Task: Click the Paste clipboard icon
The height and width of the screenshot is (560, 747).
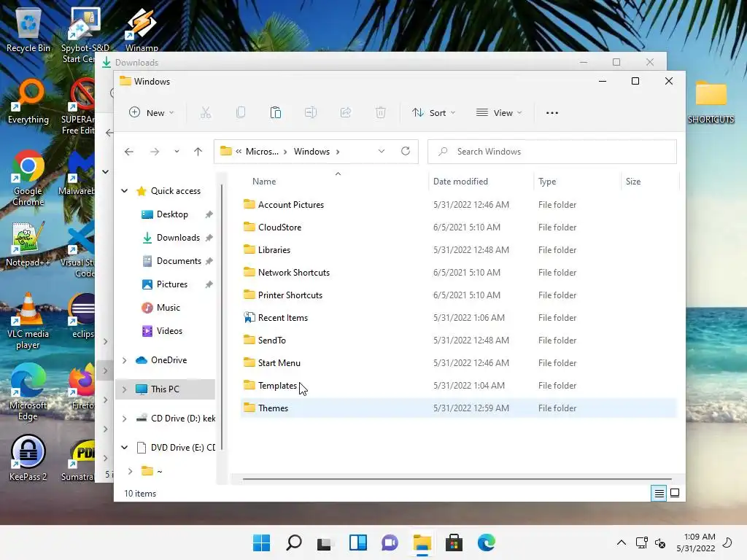Action: point(275,113)
